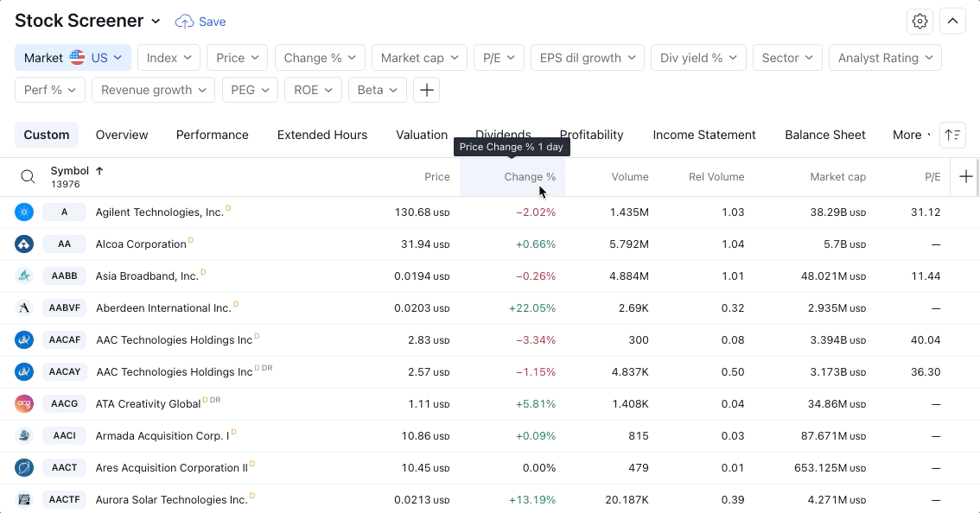This screenshot has width=980, height=513.
Task: Click the sort order icon beside More
Action: (x=952, y=135)
